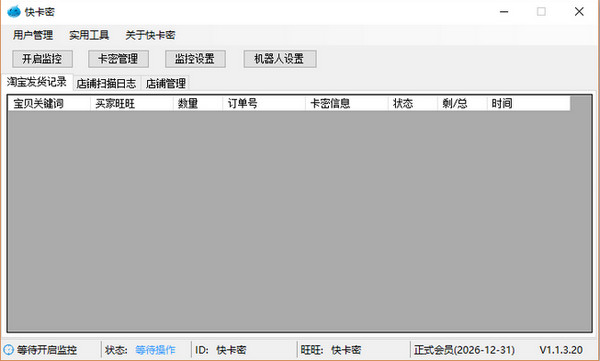Click the 卡密信息 column header
The width and height of the screenshot is (600, 361).
click(346, 103)
